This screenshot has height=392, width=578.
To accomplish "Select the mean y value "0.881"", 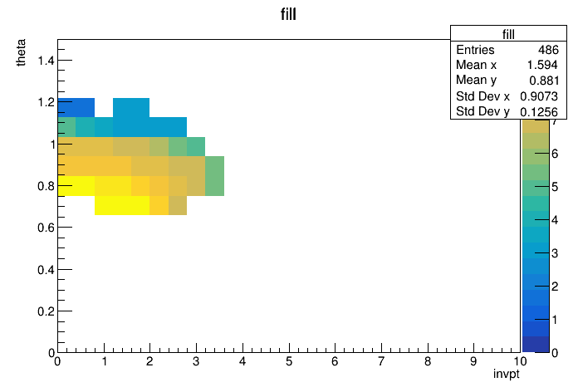I will point(544,81).
